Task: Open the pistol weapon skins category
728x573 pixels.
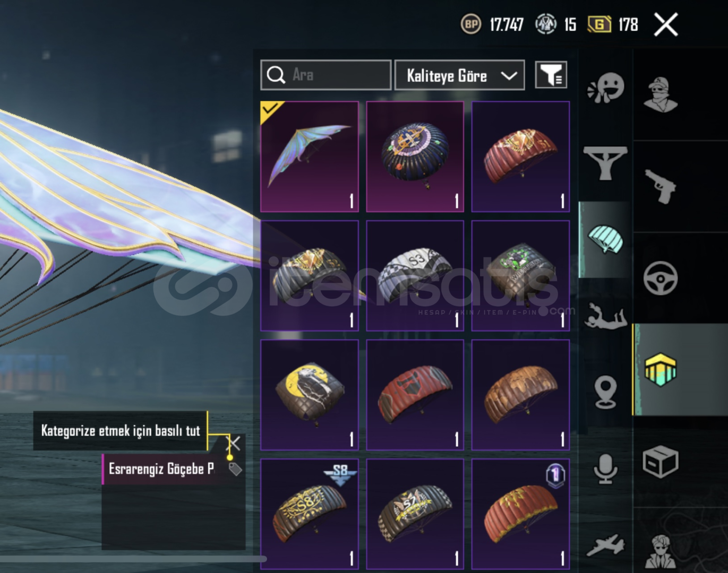Action: point(661,186)
